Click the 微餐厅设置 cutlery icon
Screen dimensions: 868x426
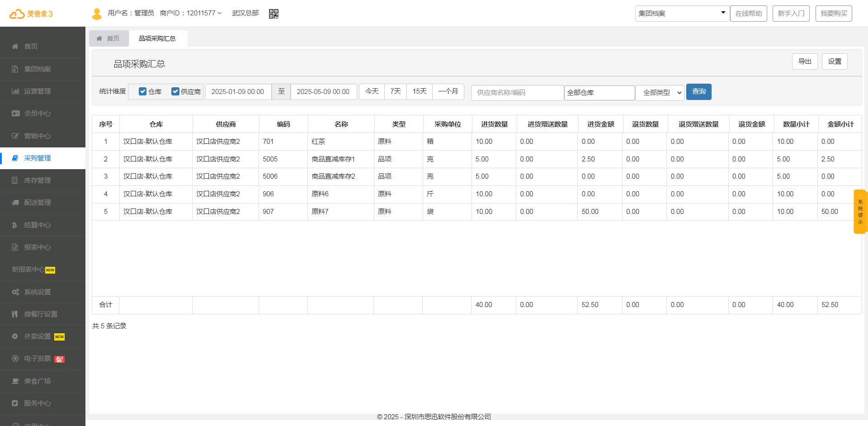pyautogui.click(x=15, y=314)
